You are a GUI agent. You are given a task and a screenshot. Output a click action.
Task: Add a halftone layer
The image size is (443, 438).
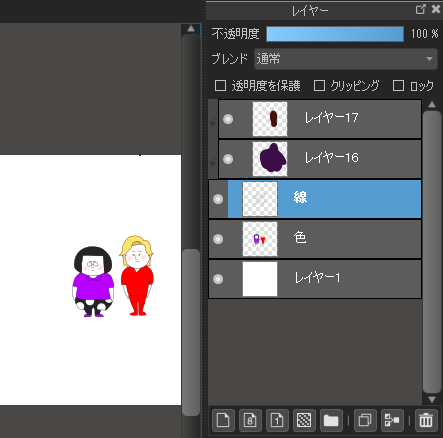click(x=304, y=420)
